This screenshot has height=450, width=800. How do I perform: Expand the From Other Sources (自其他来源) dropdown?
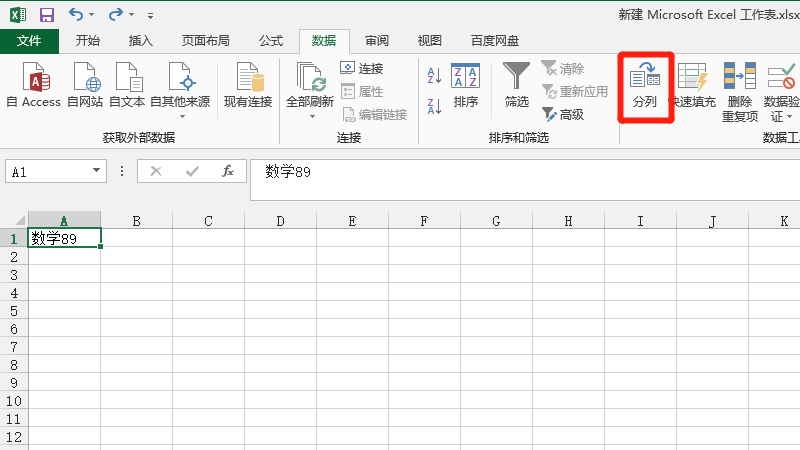point(180,115)
